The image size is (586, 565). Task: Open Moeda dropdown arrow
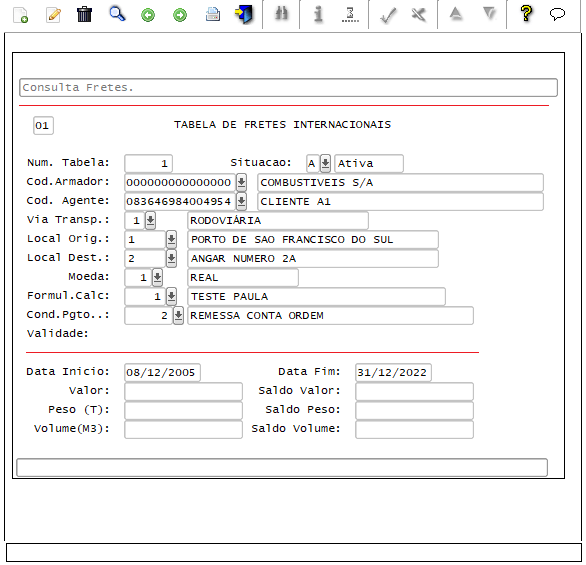(x=157, y=277)
